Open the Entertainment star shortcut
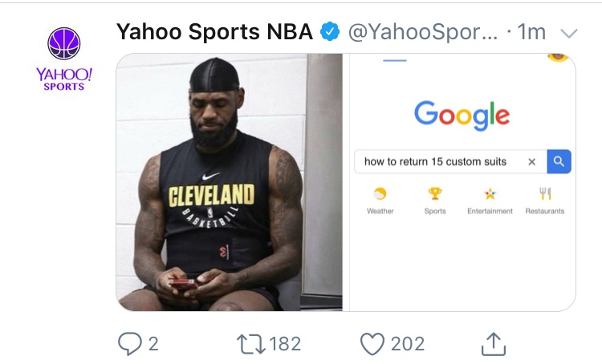The width and height of the screenshot is (602, 364). [490, 194]
